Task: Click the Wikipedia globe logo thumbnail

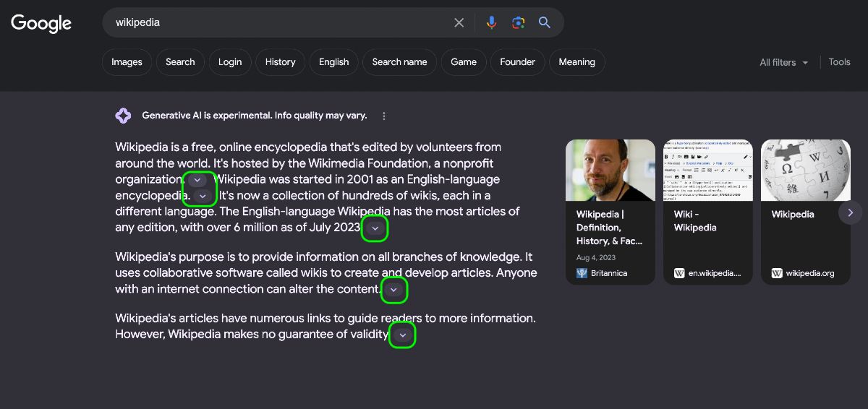Action: (806, 170)
